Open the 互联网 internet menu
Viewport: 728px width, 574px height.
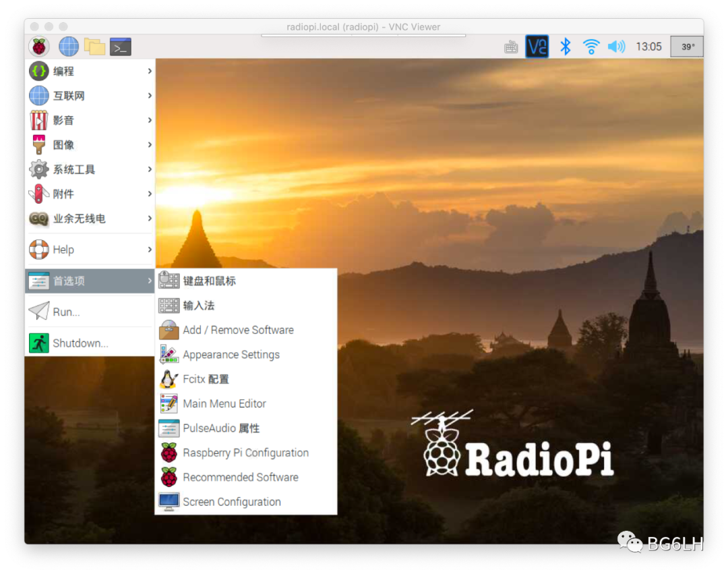90,96
